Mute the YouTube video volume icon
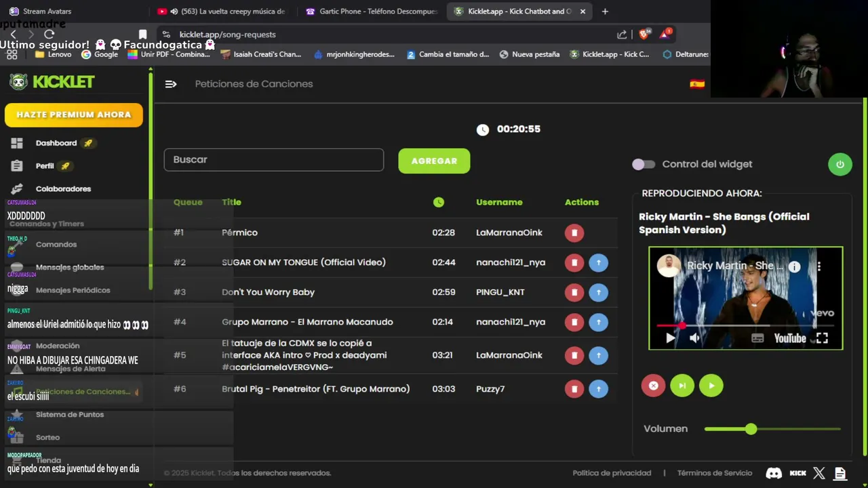The width and height of the screenshot is (868, 488). (694, 338)
